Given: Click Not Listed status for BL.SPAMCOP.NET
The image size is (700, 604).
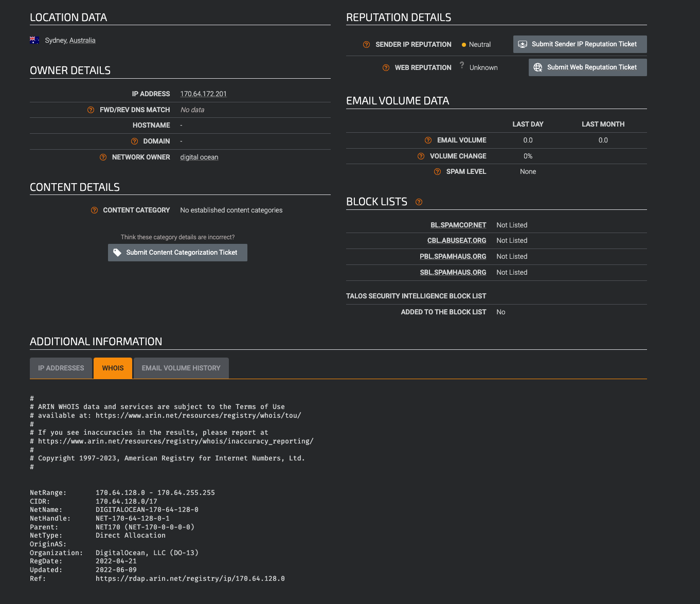Looking at the screenshot, I should coord(512,225).
